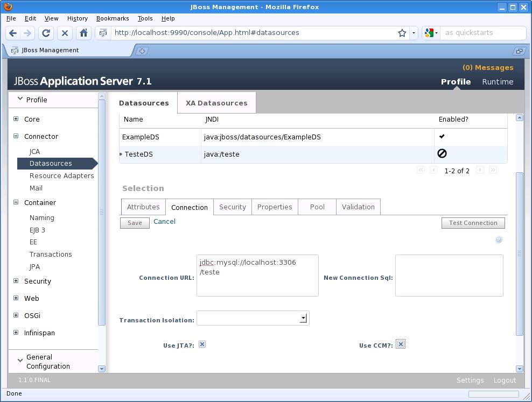The height and width of the screenshot is (402, 532).
Task: Click the Logout link
Action: 505,380
